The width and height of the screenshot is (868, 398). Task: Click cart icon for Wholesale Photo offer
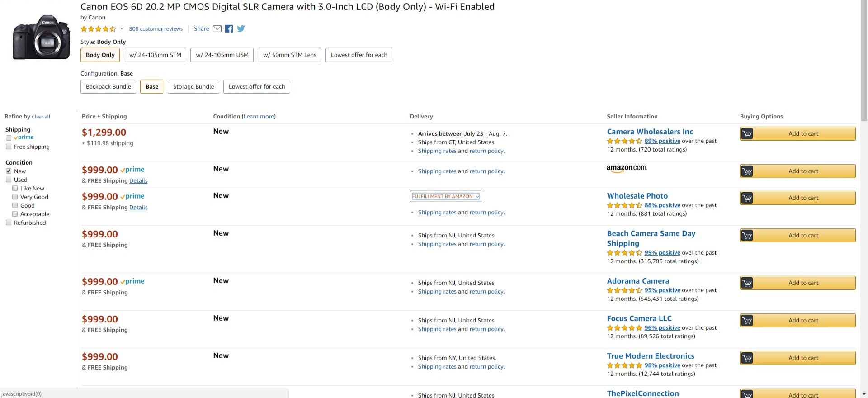coord(747,198)
